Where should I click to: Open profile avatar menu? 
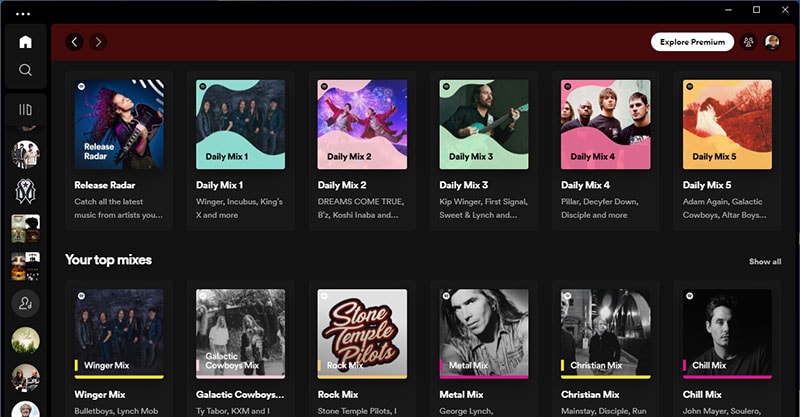click(772, 42)
